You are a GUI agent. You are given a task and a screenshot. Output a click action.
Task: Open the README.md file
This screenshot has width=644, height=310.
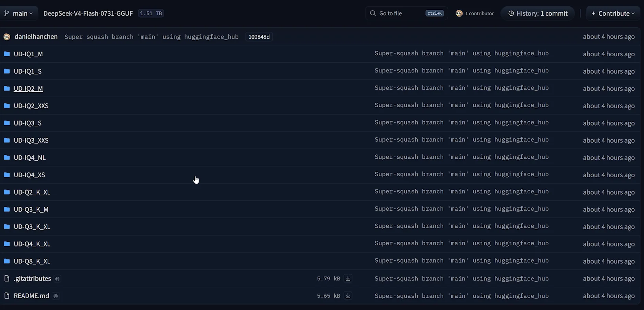click(31, 296)
